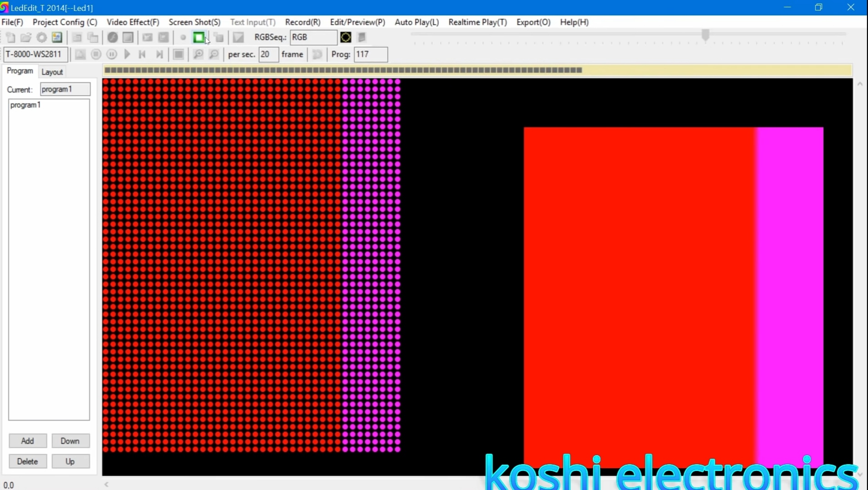Click the recording progress bar strip
The height and width of the screenshot is (490, 868).
[x=478, y=70]
